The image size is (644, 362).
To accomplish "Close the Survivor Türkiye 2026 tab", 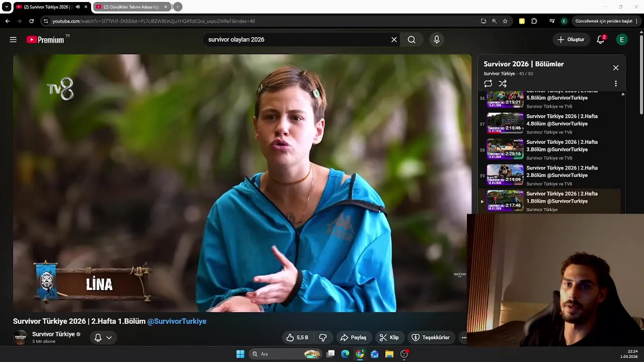I will (x=86, y=7).
